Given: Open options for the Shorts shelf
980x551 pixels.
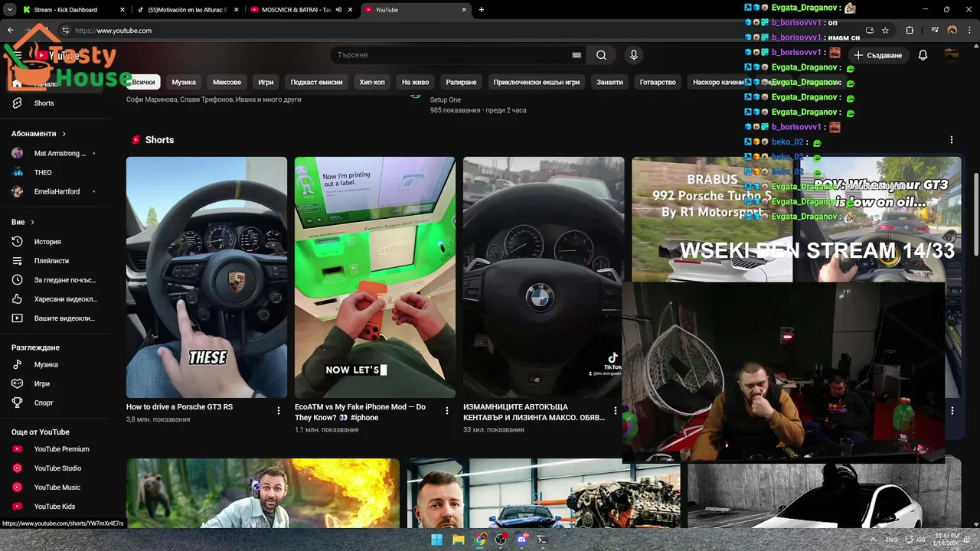Looking at the screenshot, I should pos(952,140).
